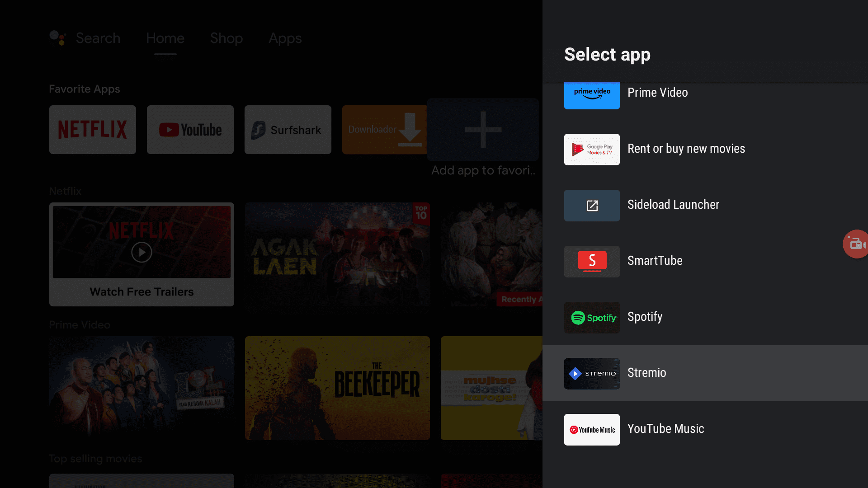The image size is (868, 488).
Task: Click the plus icon to add favorite app
Action: tap(481, 129)
